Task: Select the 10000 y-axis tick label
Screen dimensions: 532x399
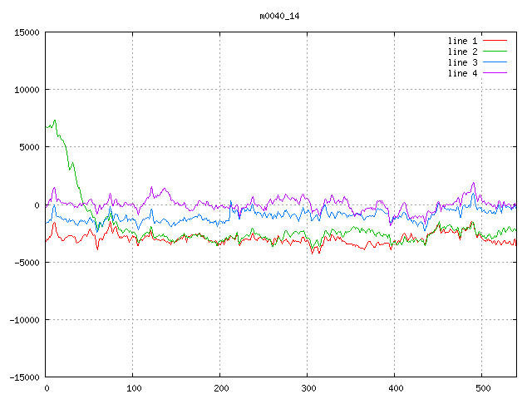Action: (26, 90)
